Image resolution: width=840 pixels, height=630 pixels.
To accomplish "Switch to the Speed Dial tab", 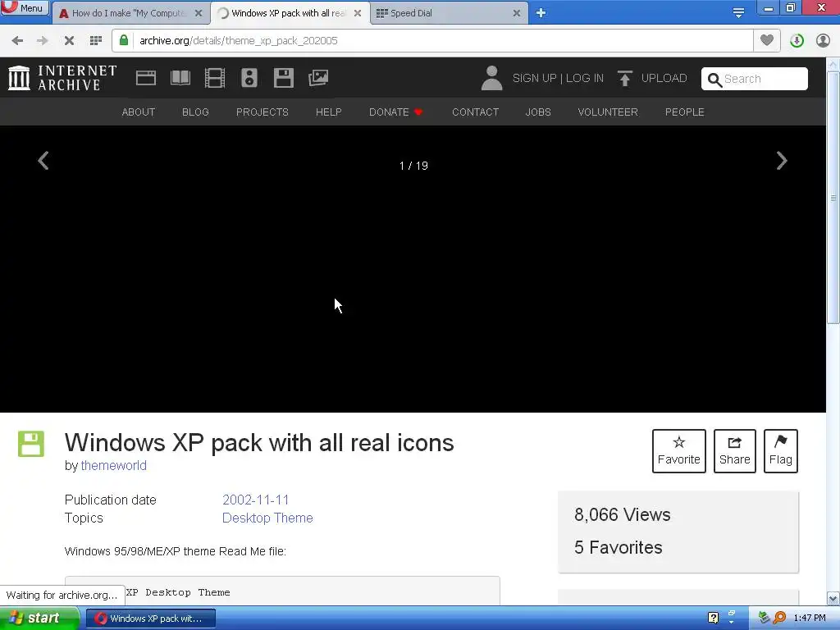I will point(449,13).
